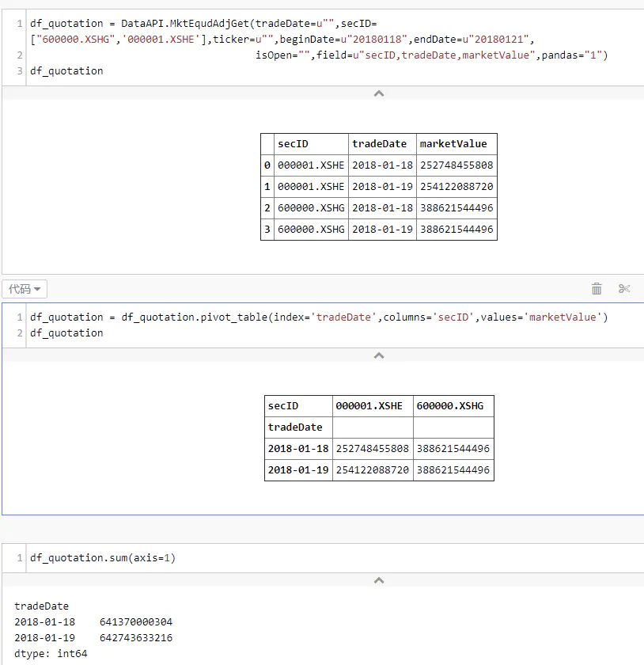Click 000001.XSHE in row 0 of the first table
644x665 pixels.
pyautogui.click(x=311, y=165)
